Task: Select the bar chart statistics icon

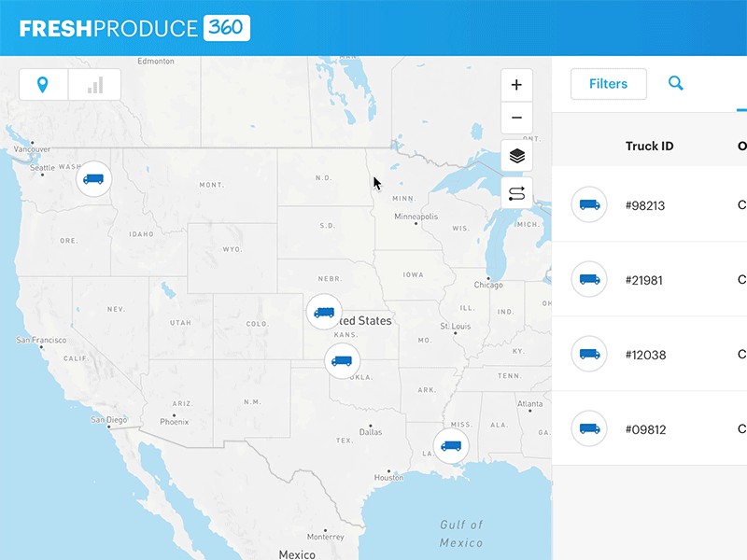Action: point(94,84)
